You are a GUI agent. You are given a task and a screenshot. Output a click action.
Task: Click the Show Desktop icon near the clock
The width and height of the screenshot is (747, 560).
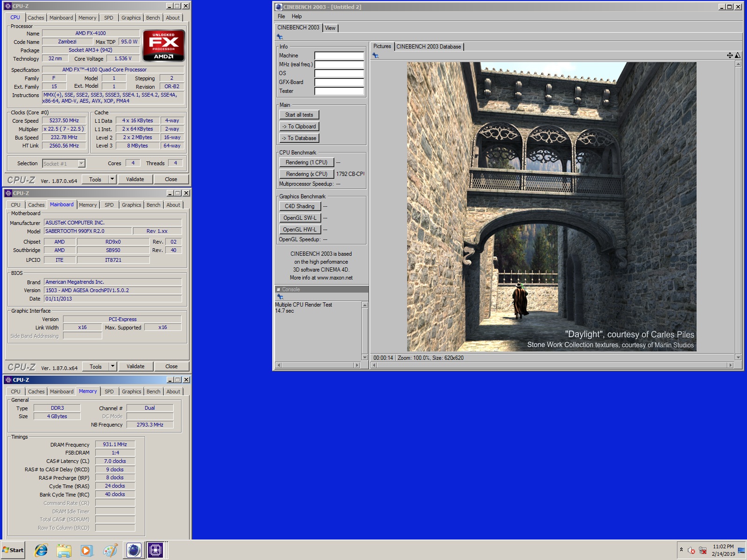point(741,550)
